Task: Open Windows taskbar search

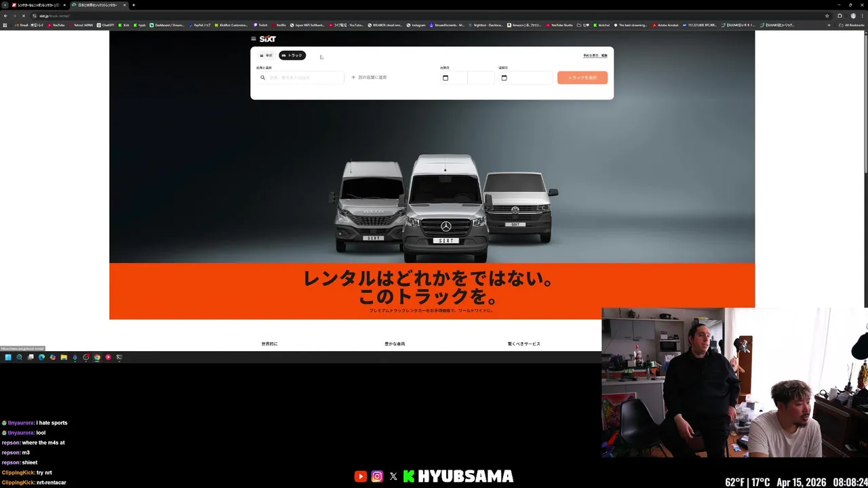Action: point(19,357)
